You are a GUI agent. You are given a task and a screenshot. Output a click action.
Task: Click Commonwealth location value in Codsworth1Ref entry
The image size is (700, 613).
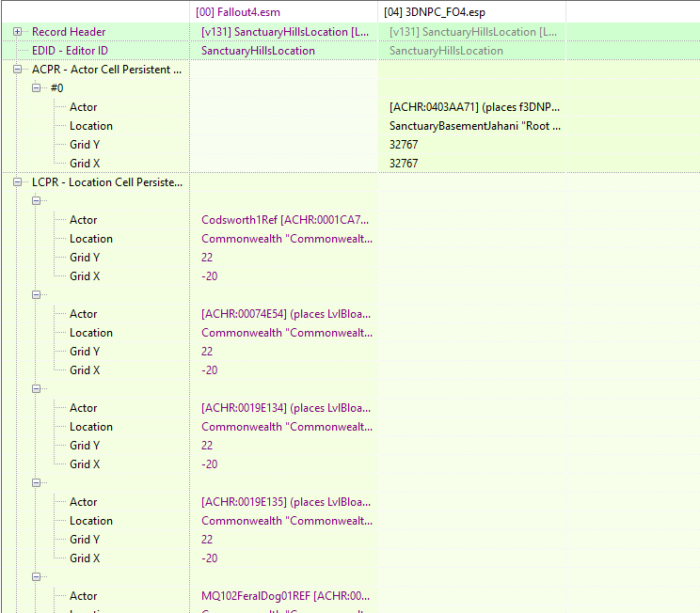(287, 239)
